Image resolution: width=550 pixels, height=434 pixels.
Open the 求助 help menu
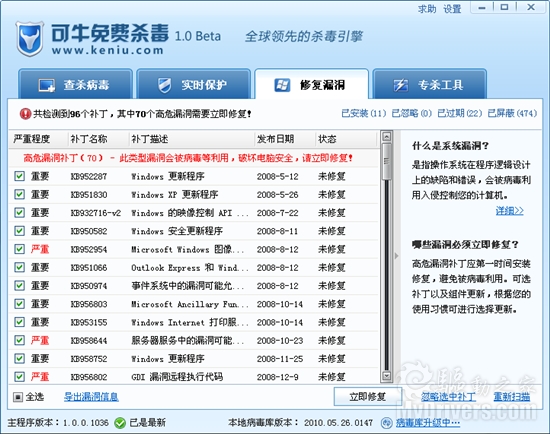point(427,9)
